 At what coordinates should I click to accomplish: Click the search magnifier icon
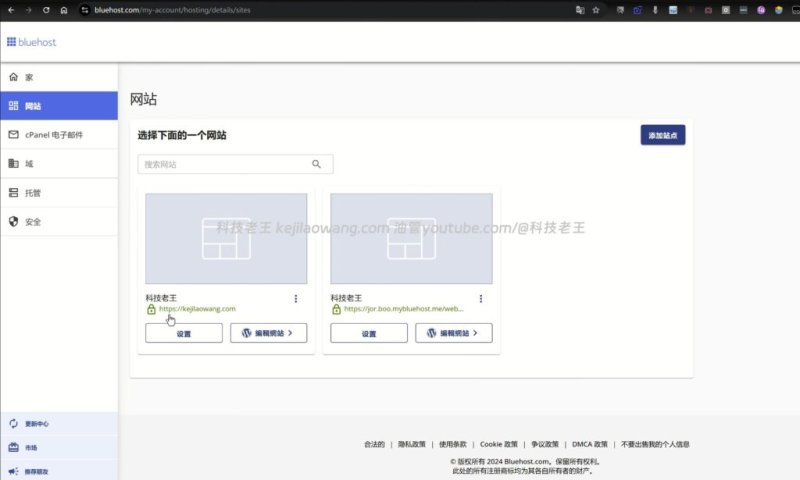click(316, 164)
